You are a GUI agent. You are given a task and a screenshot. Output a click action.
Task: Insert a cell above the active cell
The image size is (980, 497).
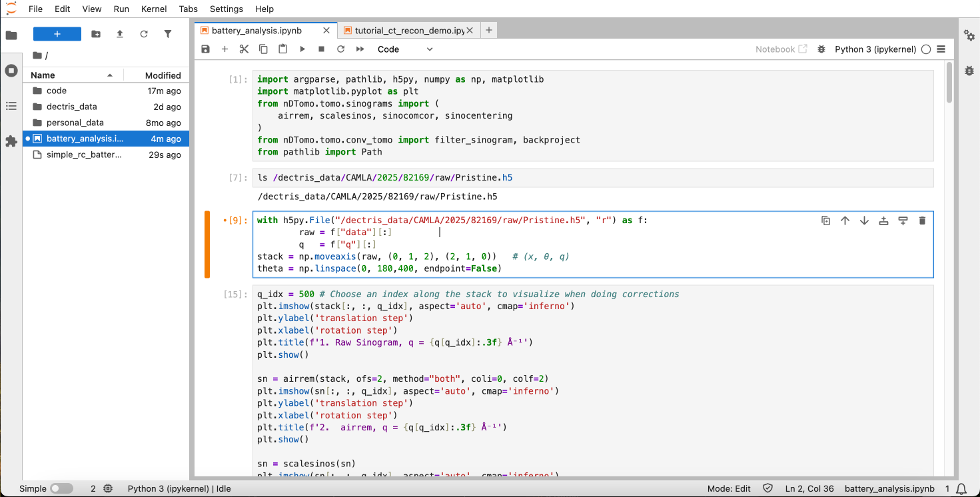click(883, 221)
